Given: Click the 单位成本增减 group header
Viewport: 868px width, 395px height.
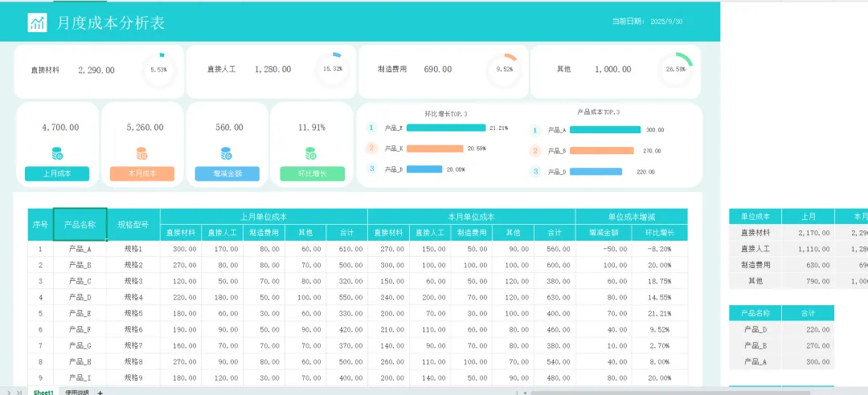Looking at the screenshot, I should (632, 217).
